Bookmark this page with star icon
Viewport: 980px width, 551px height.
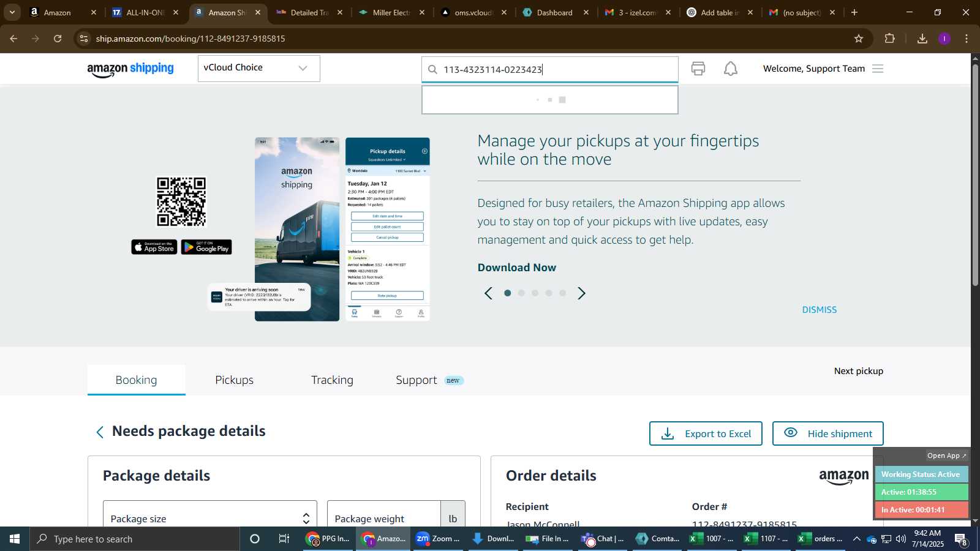click(x=859, y=39)
